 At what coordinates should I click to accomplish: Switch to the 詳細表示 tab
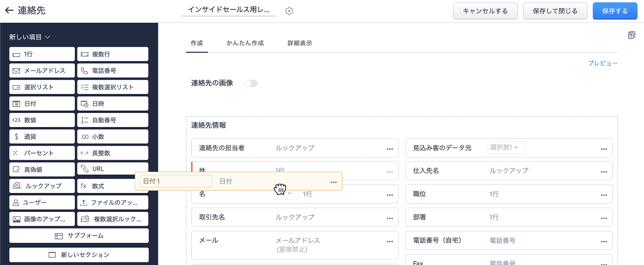[300, 43]
